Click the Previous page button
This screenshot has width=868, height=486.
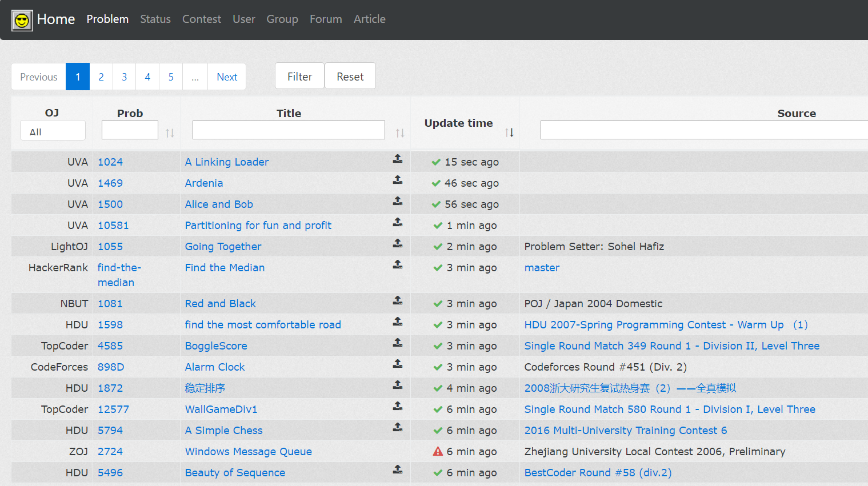pyautogui.click(x=39, y=77)
